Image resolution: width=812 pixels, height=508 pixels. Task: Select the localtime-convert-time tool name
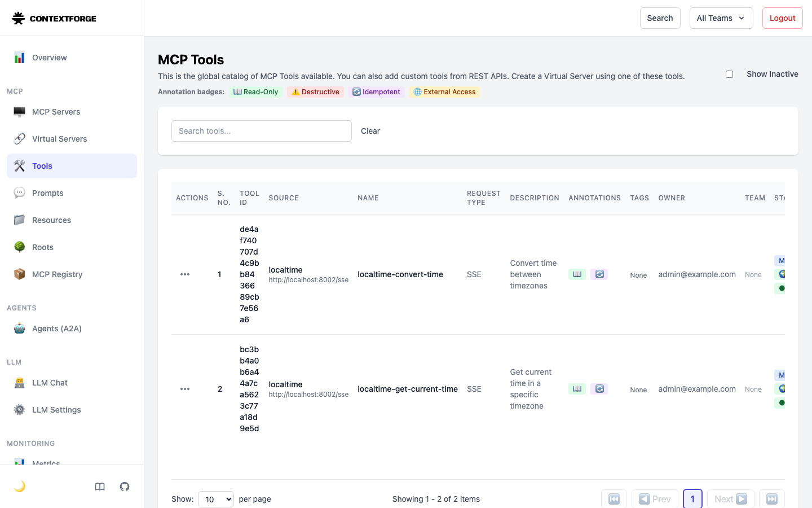[x=400, y=274]
